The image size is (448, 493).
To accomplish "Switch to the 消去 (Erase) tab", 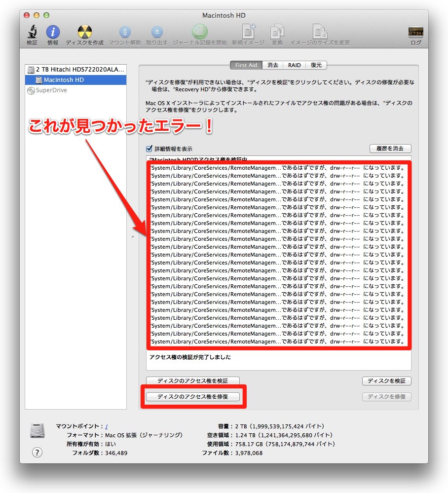I will click(x=273, y=65).
